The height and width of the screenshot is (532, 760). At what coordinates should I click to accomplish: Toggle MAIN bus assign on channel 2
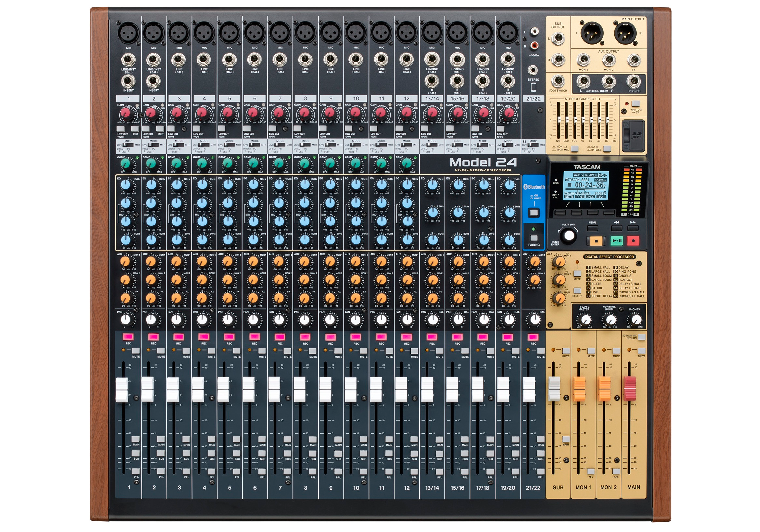point(161,439)
